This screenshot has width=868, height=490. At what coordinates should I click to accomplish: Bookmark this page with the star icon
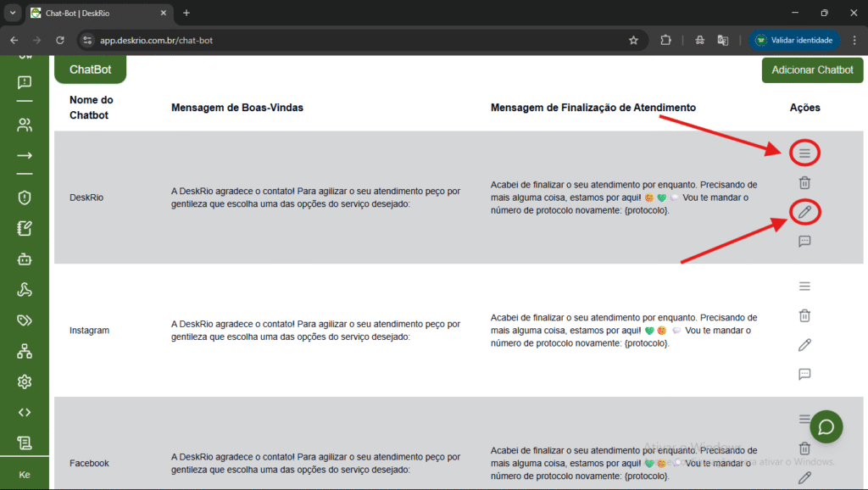633,41
